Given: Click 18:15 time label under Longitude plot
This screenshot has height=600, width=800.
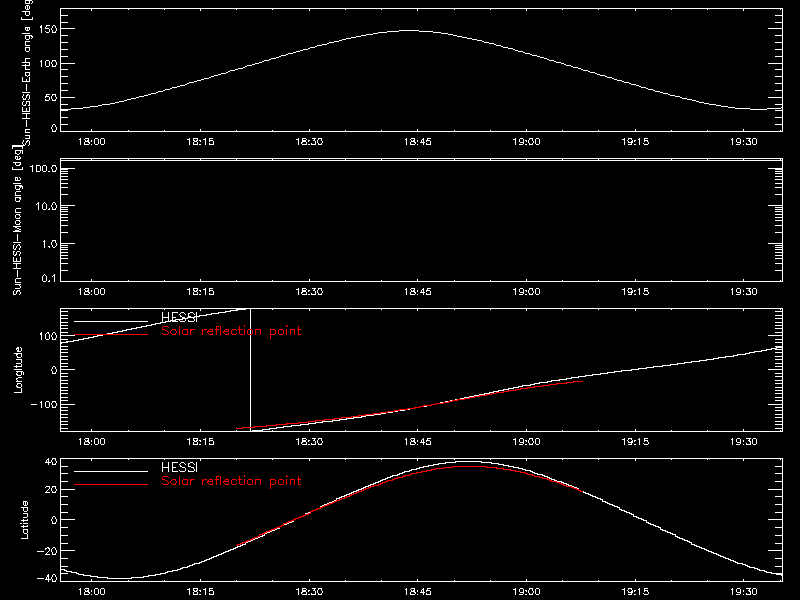Looking at the screenshot, I should click(201, 442).
